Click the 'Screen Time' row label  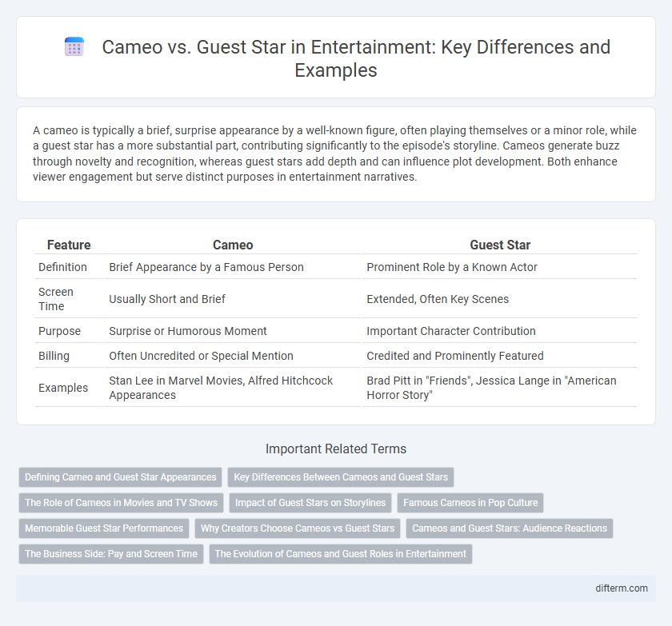(x=56, y=299)
